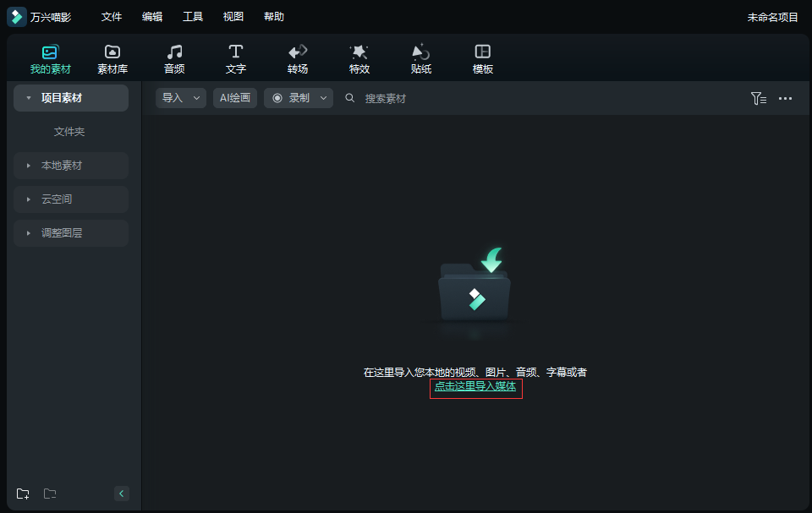Open the 文字 text tool tab
This screenshot has height=513, width=812.
pyautogui.click(x=236, y=59)
